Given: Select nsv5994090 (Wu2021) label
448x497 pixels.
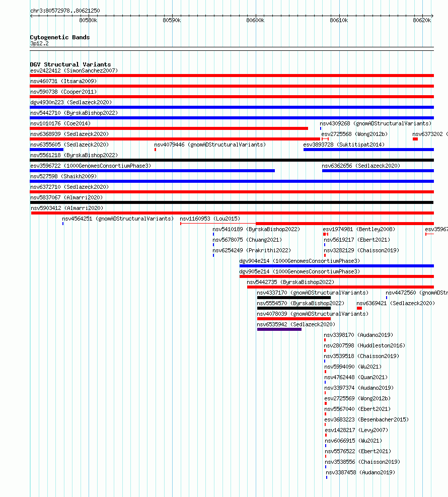Looking at the screenshot, I should coord(353,367).
